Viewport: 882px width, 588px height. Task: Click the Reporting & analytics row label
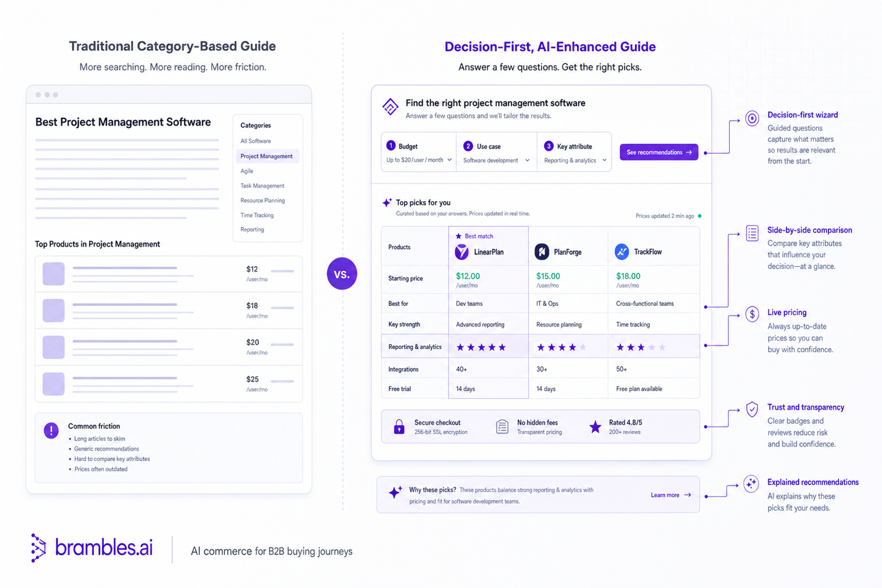coord(415,347)
